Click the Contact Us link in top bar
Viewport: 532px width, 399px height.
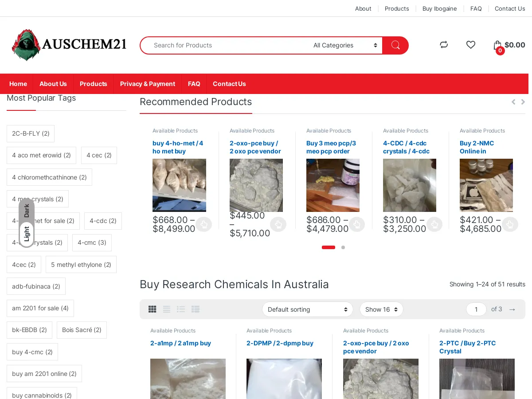coord(510,8)
